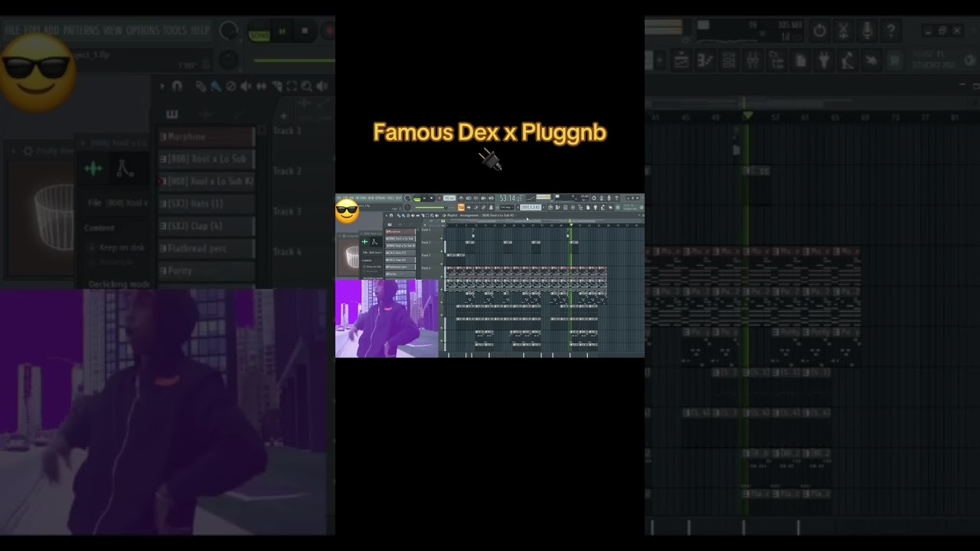Select the Playlist slice tool
Image resolution: width=980 pixels, height=551 pixels.
pyautogui.click(x=423, y=215)
